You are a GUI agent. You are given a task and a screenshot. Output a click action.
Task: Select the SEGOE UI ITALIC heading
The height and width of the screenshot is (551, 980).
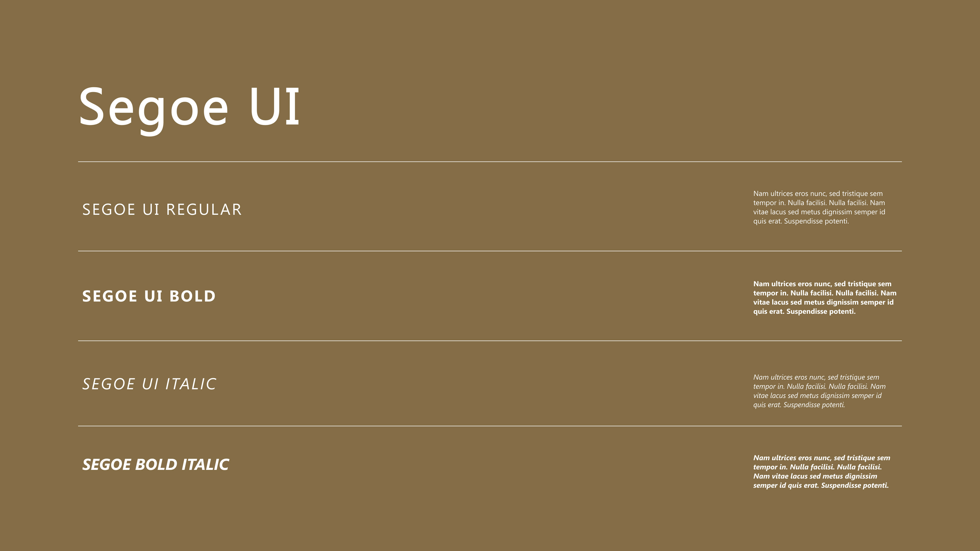(150, 384)
